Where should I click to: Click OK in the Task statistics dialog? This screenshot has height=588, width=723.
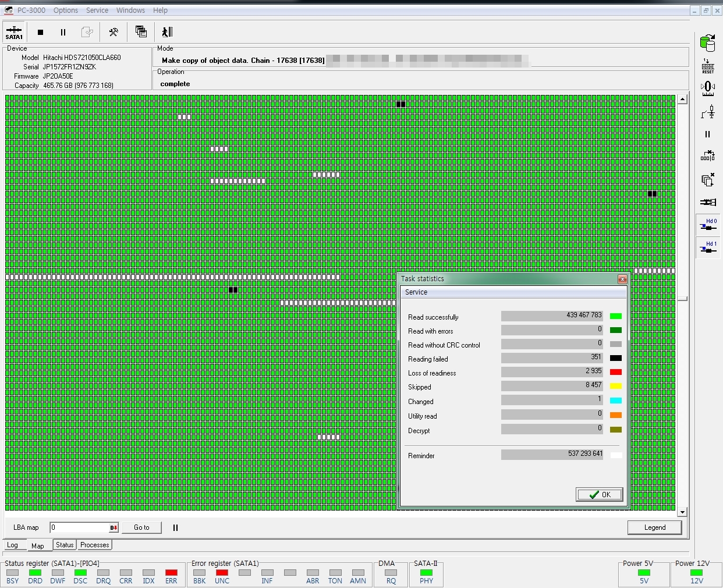tap(600, 495)
